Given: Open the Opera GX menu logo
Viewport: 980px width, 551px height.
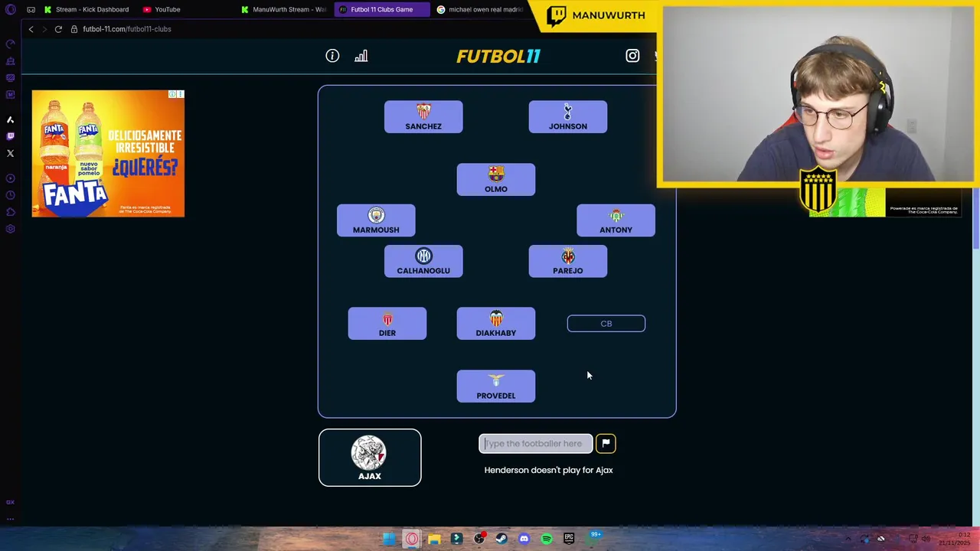Looking at the screenshot, I should coord(11,9).
